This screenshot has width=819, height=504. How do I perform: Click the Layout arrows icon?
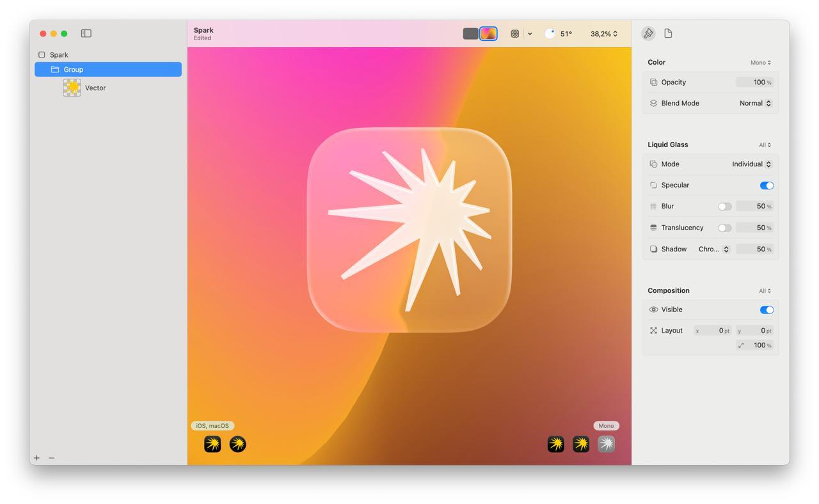653,331
